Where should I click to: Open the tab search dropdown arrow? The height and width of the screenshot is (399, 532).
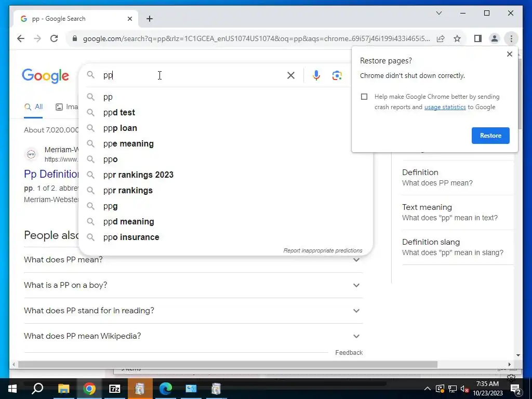tap(438, 13)
